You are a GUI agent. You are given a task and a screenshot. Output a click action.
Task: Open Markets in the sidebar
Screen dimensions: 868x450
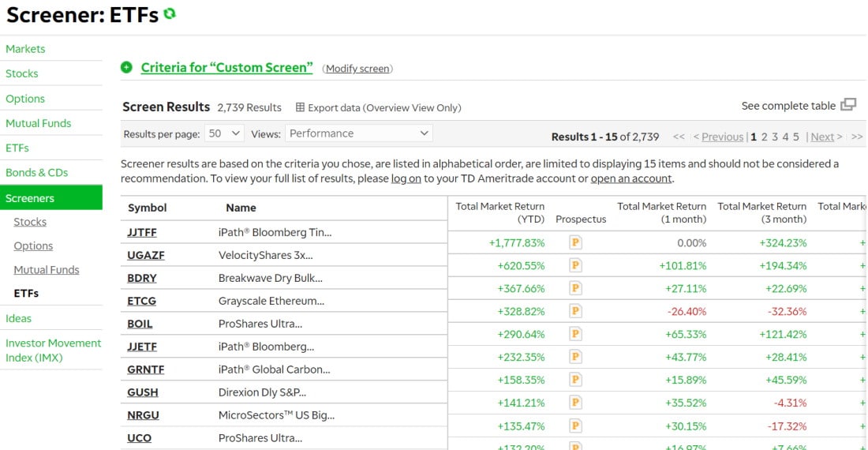tap(25, 49)
